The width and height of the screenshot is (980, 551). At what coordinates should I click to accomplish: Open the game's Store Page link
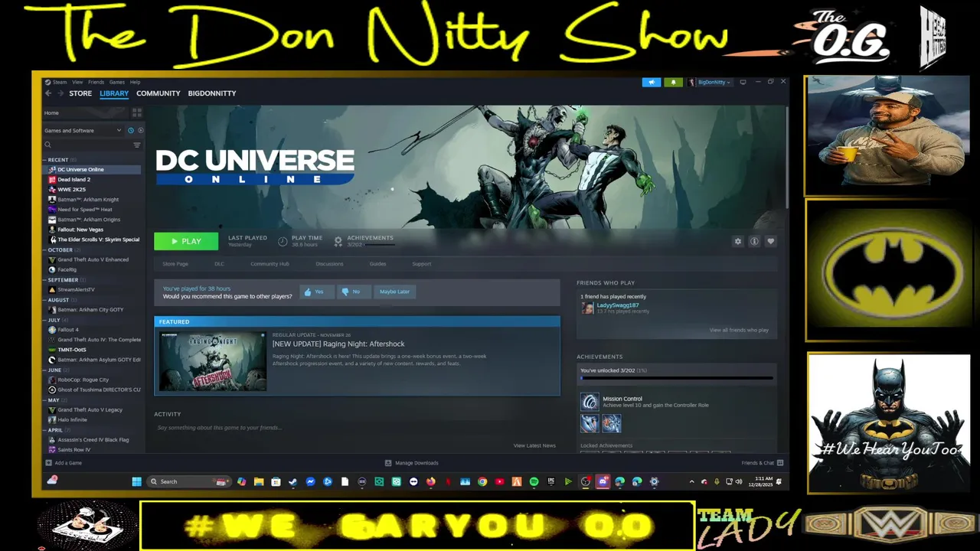point(175,264)
